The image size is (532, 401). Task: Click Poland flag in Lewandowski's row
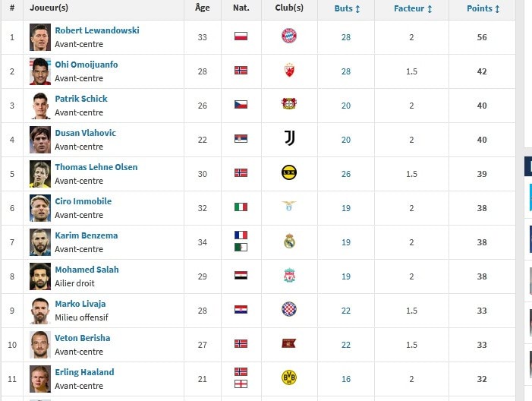tap(241, 36)
